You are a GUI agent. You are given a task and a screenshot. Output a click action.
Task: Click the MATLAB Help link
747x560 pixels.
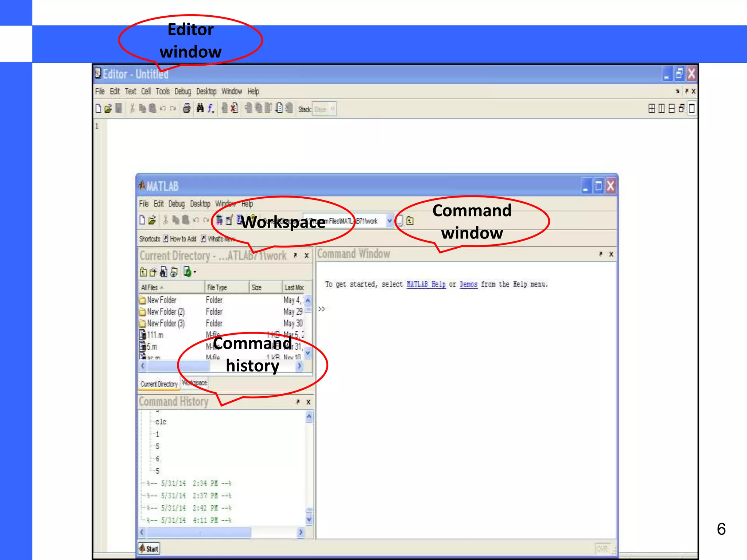point(426,284)
